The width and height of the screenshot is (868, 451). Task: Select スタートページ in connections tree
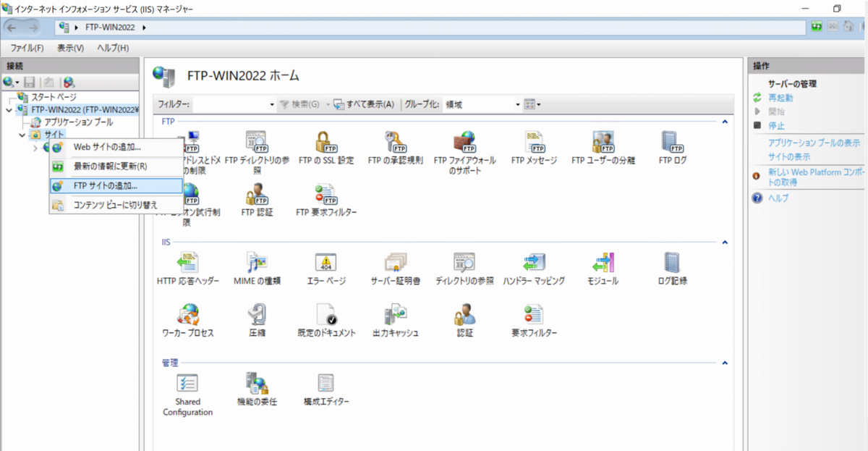coord(53,97)
